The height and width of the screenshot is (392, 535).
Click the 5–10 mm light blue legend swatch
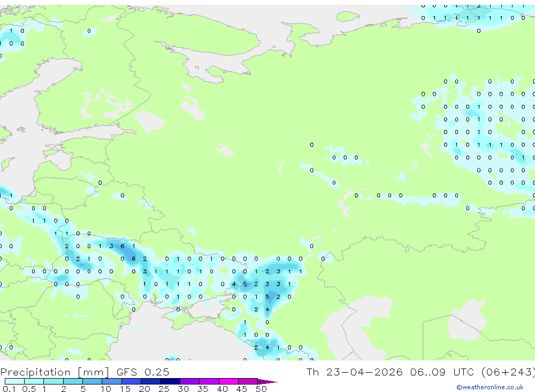(x=92, y=381)
